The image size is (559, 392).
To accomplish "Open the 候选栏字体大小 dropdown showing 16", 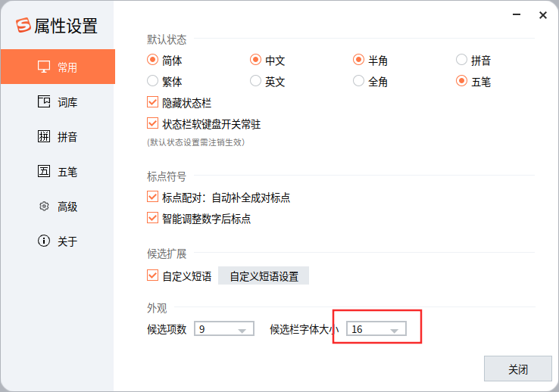I will [x=376, y=328].
